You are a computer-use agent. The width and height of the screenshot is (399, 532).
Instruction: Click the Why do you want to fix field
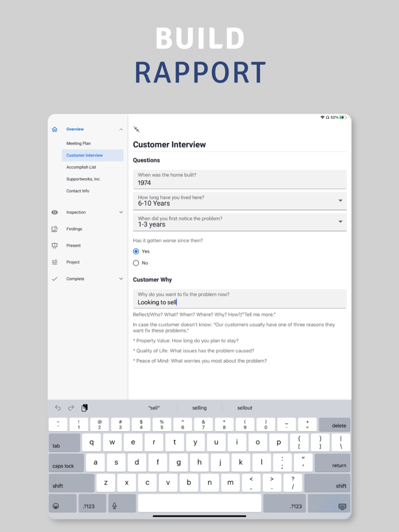click(x=240, y=299)
